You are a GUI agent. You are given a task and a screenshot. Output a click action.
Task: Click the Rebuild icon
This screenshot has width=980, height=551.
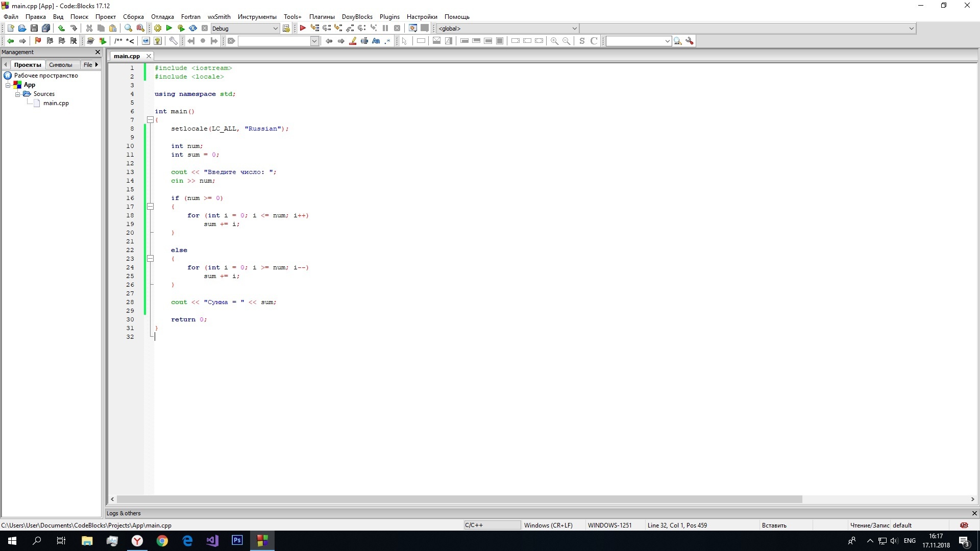pyautogui.click(x=193, y=29)
